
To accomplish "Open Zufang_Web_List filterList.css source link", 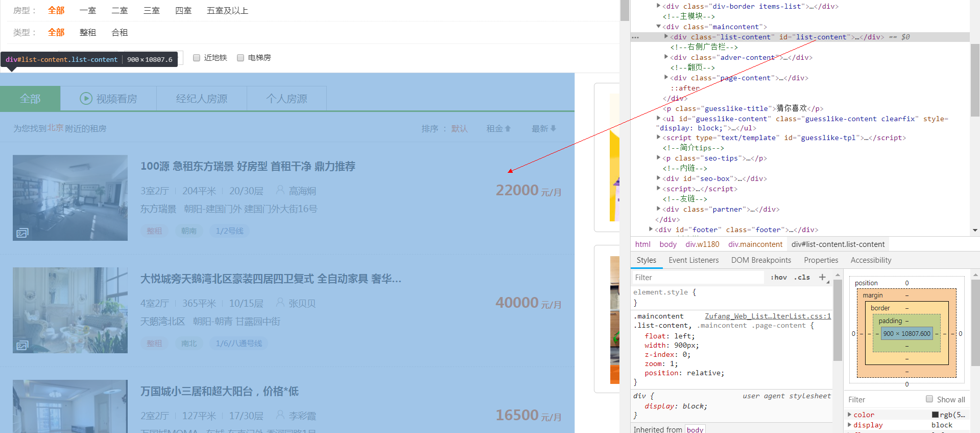I will tap(768, 316).
